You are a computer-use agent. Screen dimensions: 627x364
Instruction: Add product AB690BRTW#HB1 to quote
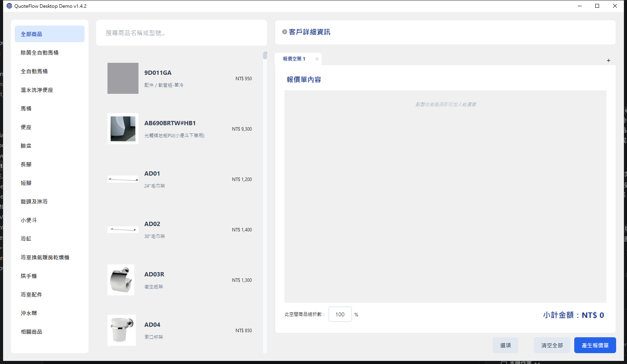pyautogui.click(x=180, y=129)
